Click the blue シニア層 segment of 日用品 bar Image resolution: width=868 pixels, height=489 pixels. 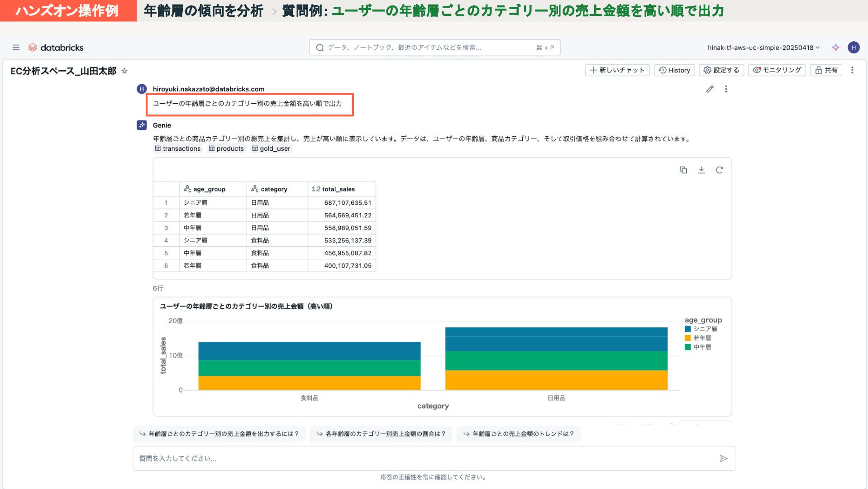point(556,339)
